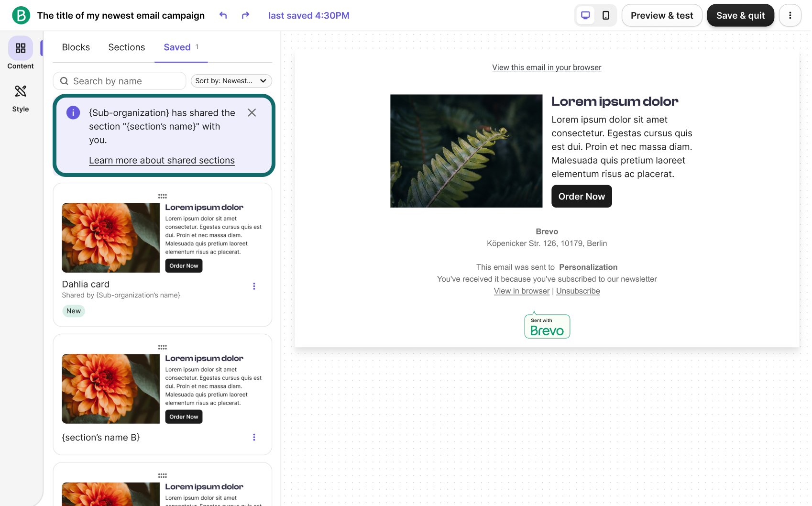
Task: Switch to the Blocks tab
Action: (76, 47)
